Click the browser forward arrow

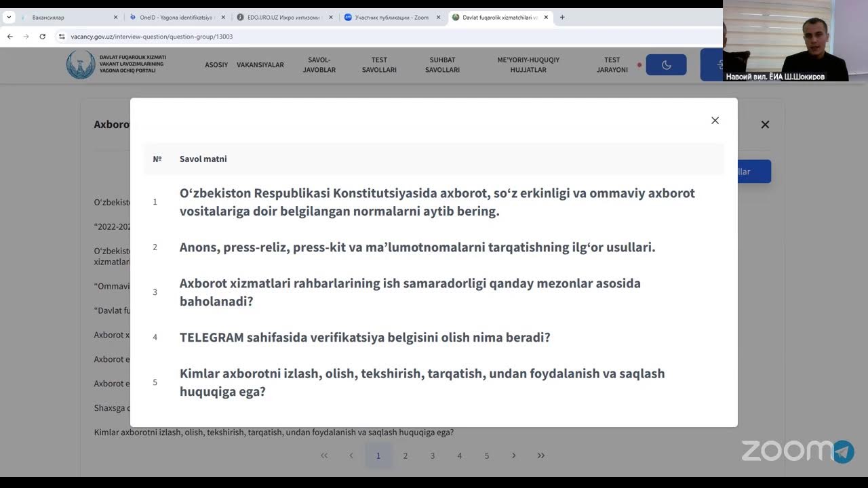click(26, 37)
